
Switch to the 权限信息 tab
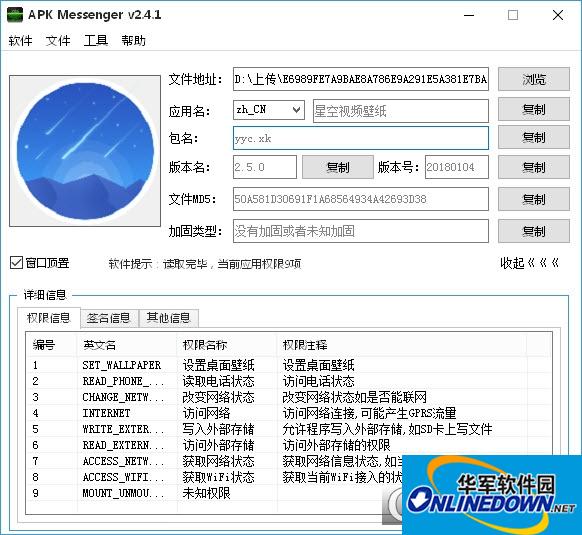[49, 318]
